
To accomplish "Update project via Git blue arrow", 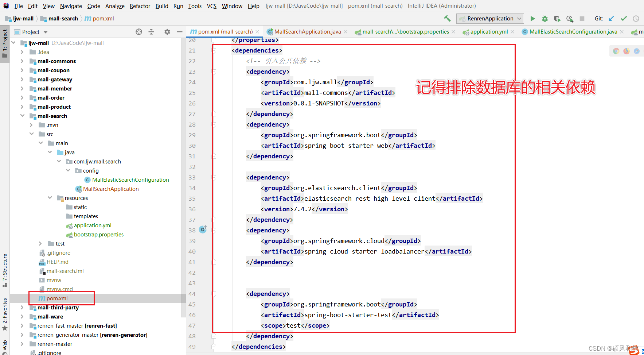I will point(612,19).
